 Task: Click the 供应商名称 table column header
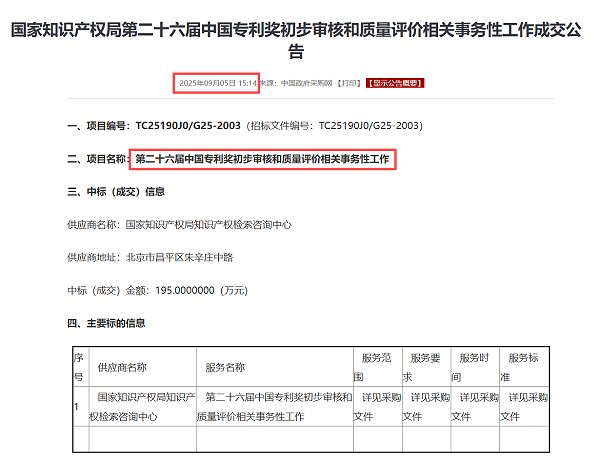point(122,367)
